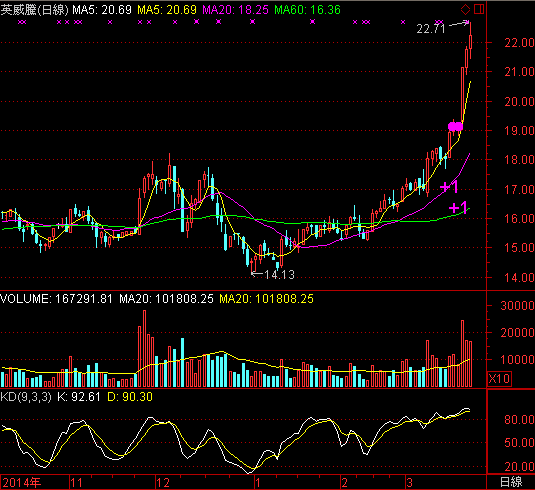Click the 20000 volume axis label
Viewport: 535px width, 490px height.
point(517,333)
